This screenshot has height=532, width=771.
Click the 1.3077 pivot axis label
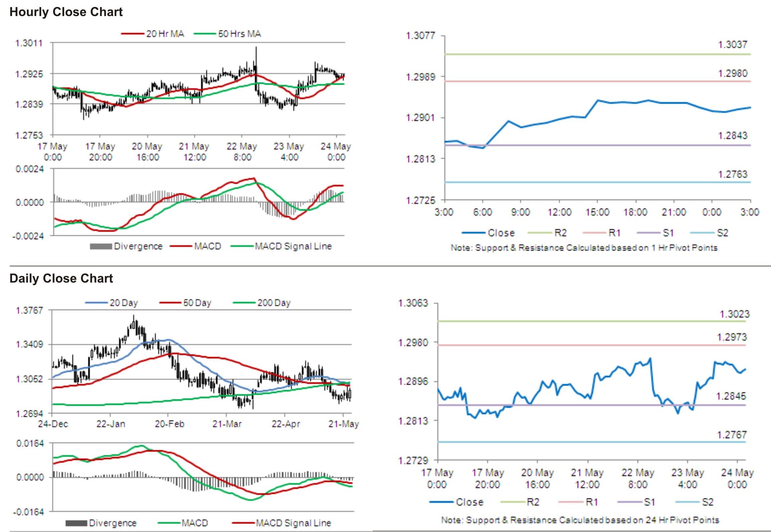(x=421, y=35)
